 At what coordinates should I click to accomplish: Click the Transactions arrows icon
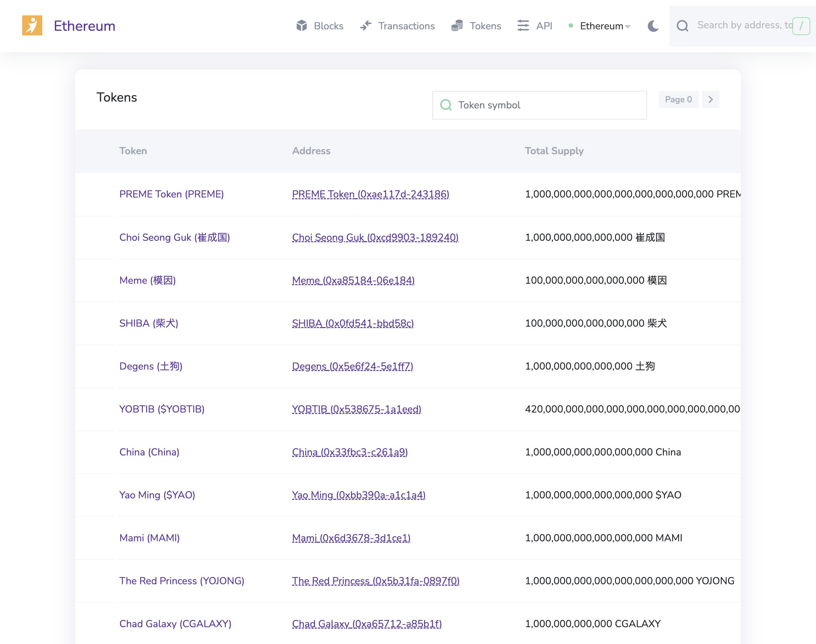(365, 26)
